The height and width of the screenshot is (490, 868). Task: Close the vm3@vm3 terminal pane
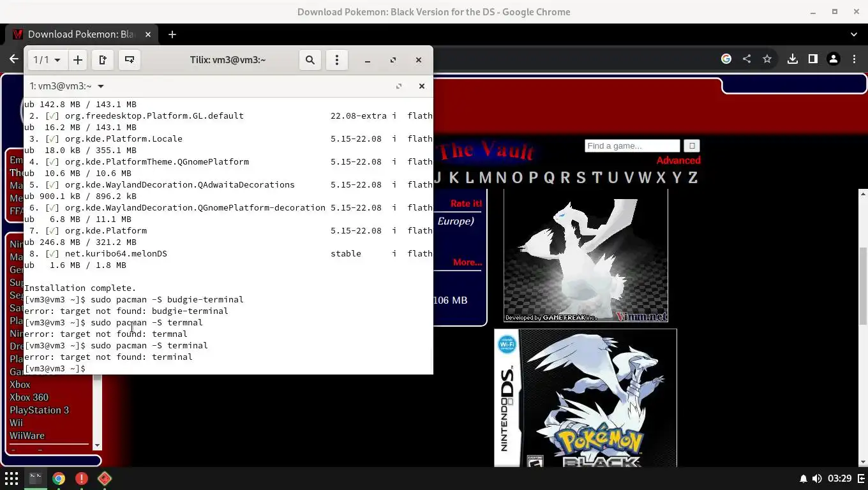click(x=421, y=86)
